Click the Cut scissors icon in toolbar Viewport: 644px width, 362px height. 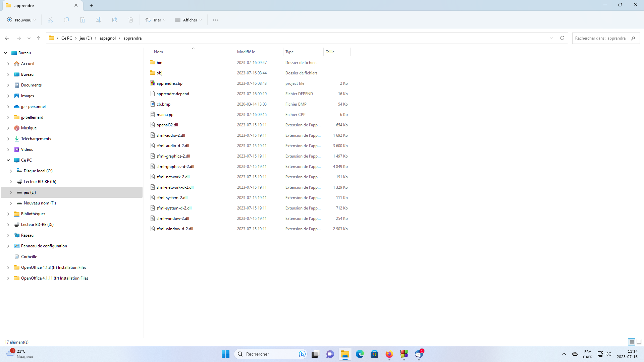50,20
